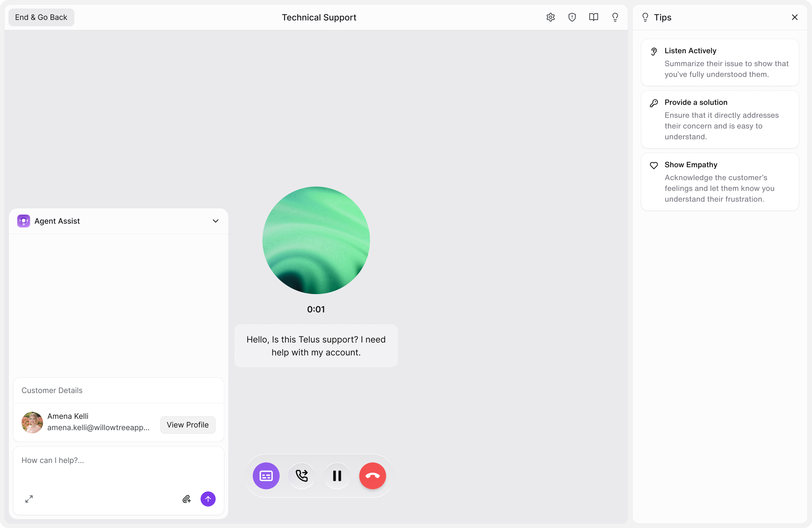Attach a file with paperclip icon
The height and width of the screenshot is (528, 812).
[x=186, y=499]
